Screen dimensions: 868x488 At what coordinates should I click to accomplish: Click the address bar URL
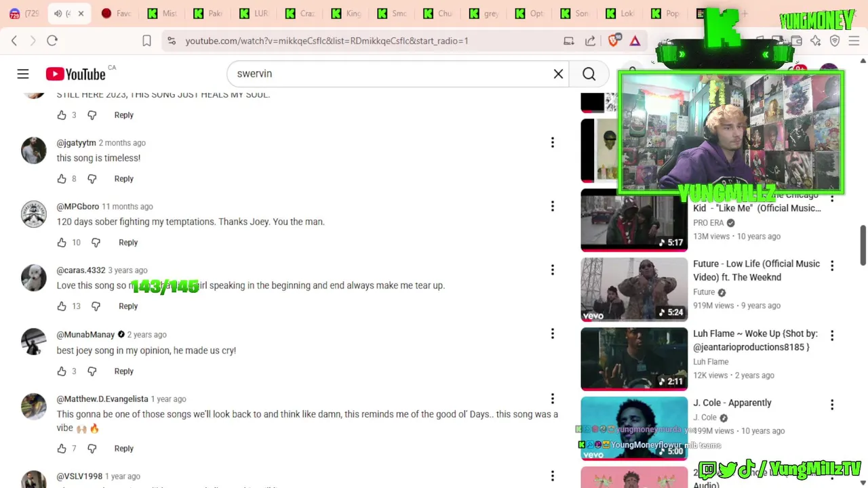[327, 41]
